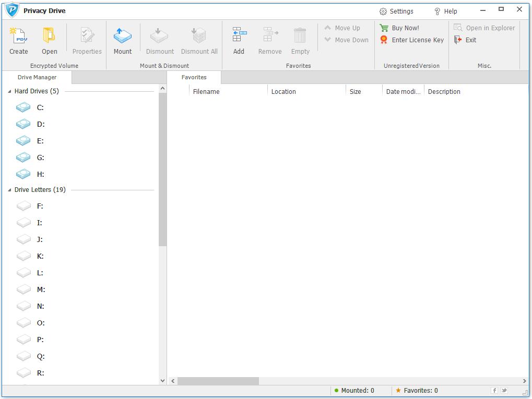
Task: Click Favorites: 0 status entry
Action: 417,391
